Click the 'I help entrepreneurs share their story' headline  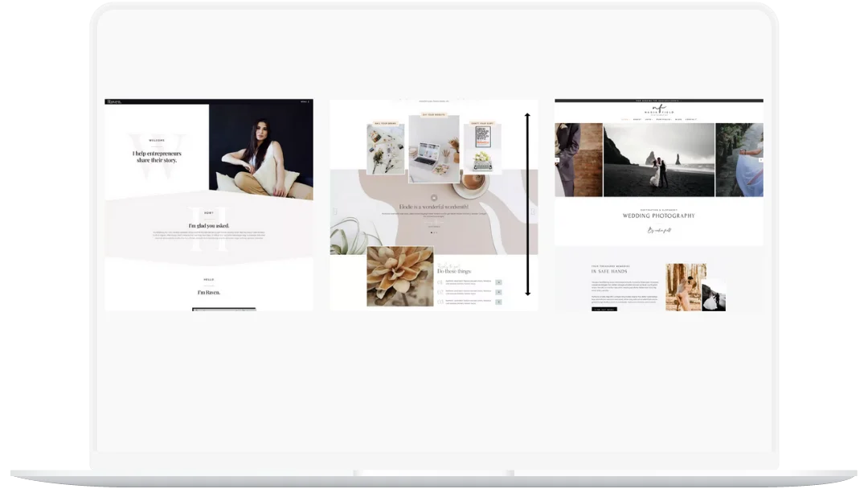[157, 157]
